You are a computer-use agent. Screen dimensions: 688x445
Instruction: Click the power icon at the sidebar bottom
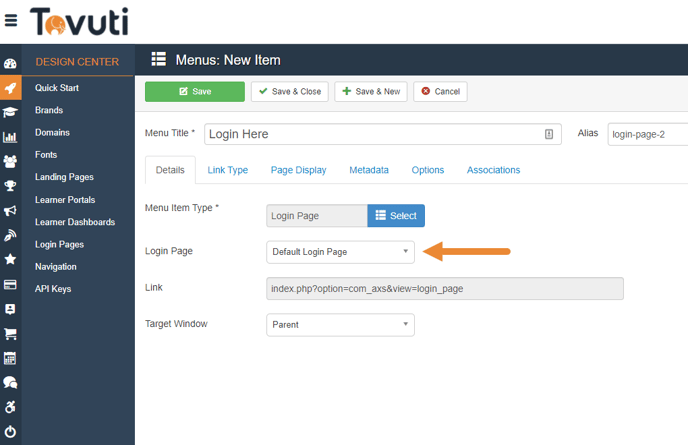pos(10,432)
